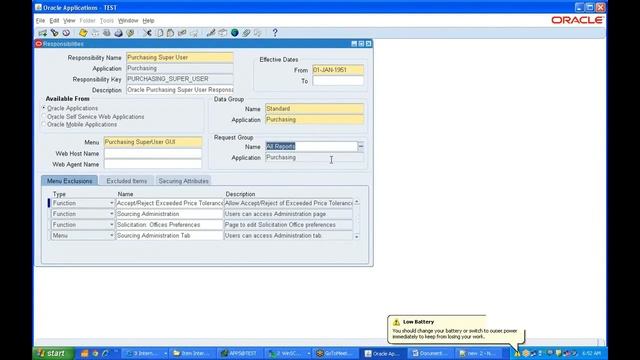This screenshot has width=640, height=360.
Task: Open the Request Group Name list of values
Action: 361,146
